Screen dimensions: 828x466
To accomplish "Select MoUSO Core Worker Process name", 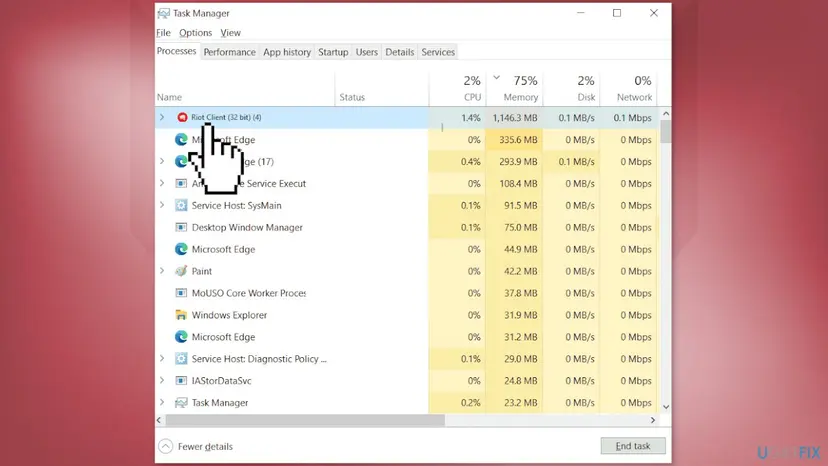I will pos(249,293).
